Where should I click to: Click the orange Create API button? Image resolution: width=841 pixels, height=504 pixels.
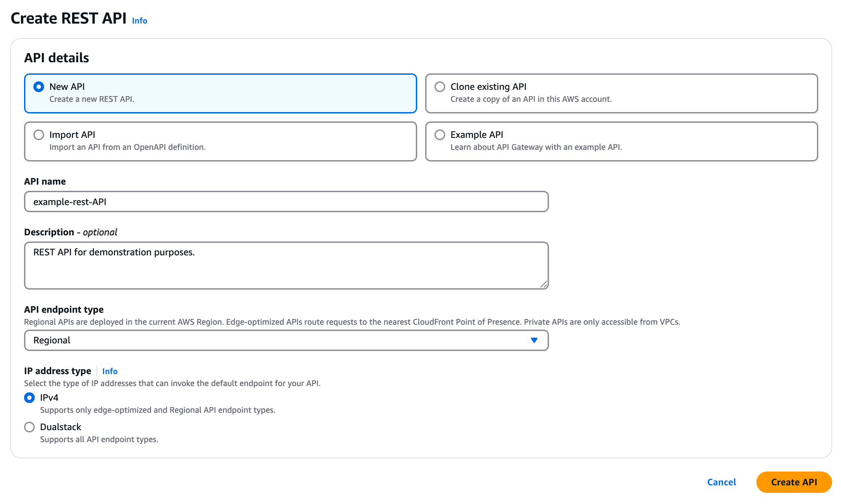[793, 482]
